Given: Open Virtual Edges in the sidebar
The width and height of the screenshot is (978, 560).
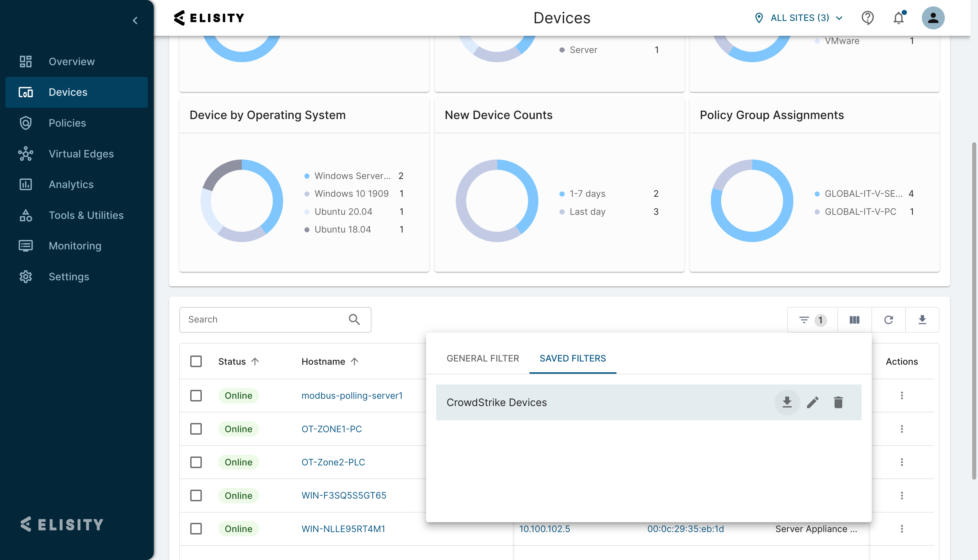Looking at the screenshot, I should [x=81, y=154].
